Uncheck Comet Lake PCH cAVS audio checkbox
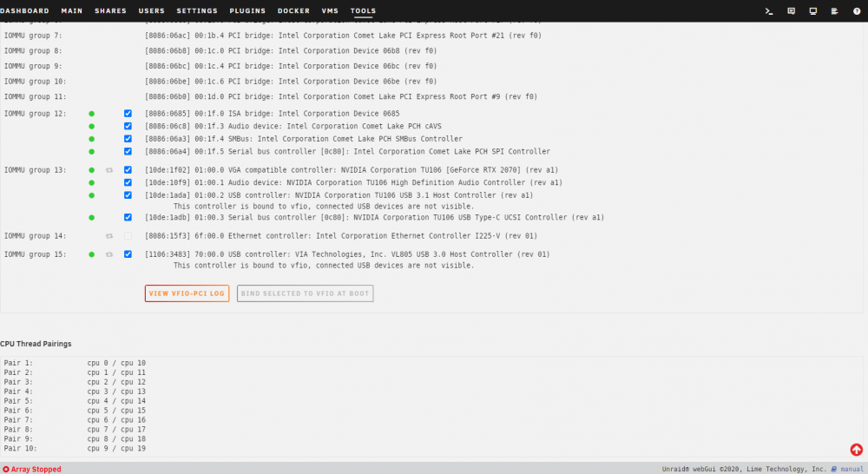Image resolution: width=868 pixels, height=474 pixels. tap(128, 126)
